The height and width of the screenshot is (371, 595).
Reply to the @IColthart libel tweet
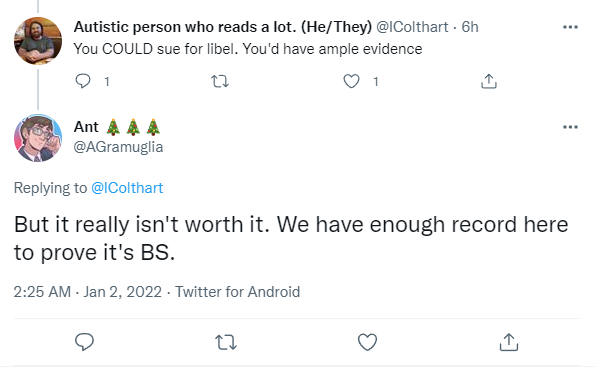click(x=83, y=81)
